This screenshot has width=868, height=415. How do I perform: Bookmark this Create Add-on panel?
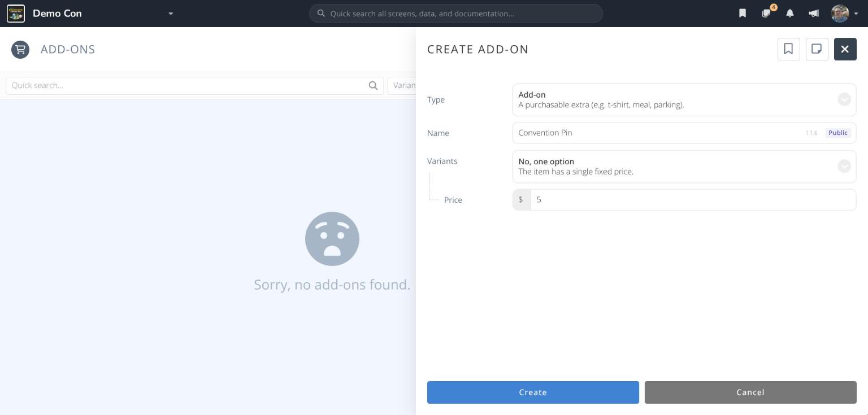coord(788,49)
